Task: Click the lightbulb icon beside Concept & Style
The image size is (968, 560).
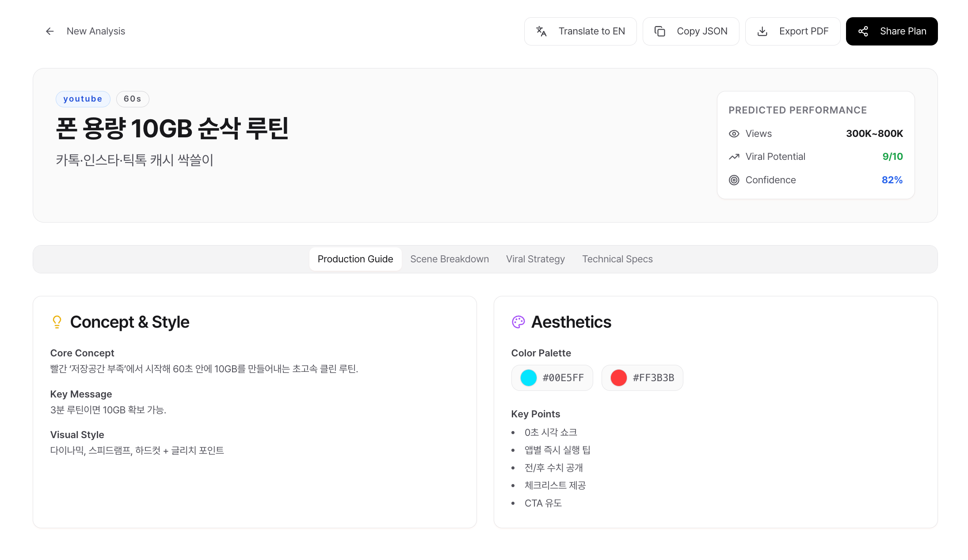Action: (x=57, y=322)
